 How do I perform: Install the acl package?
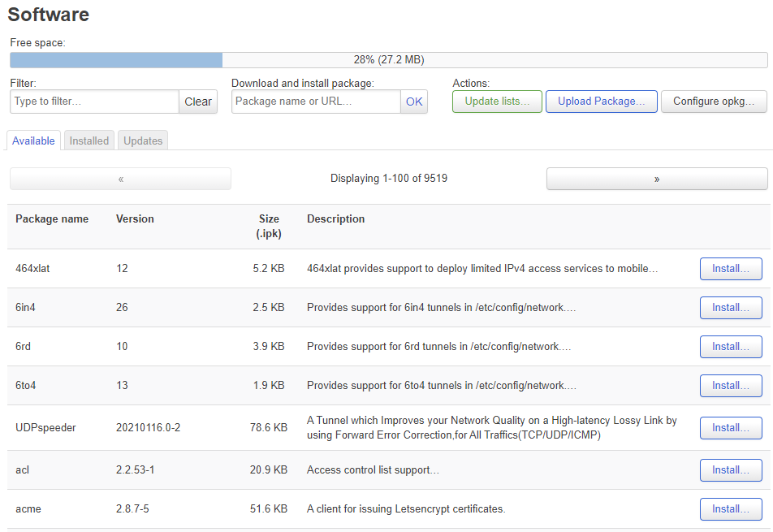pos(730,470)
